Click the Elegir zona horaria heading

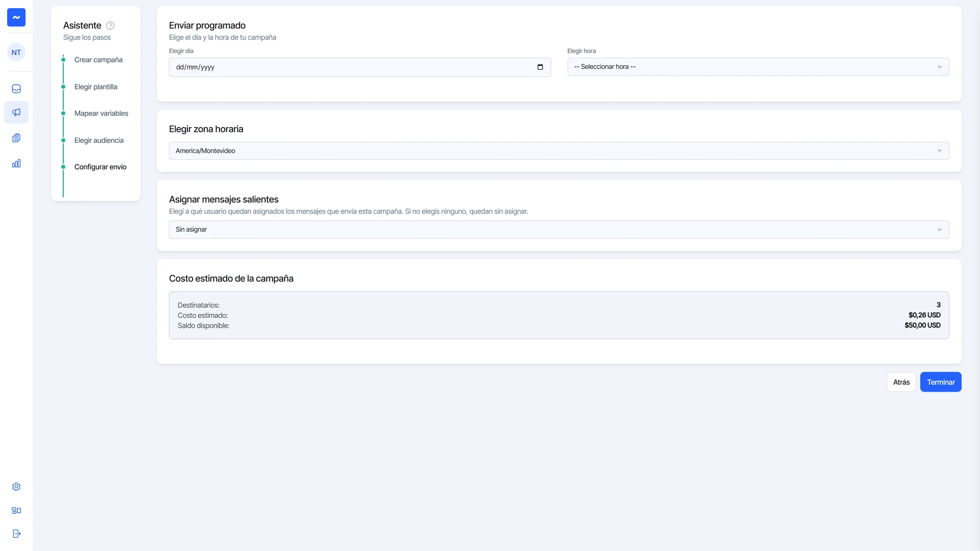pyautogui.click(x=206, y=129)
